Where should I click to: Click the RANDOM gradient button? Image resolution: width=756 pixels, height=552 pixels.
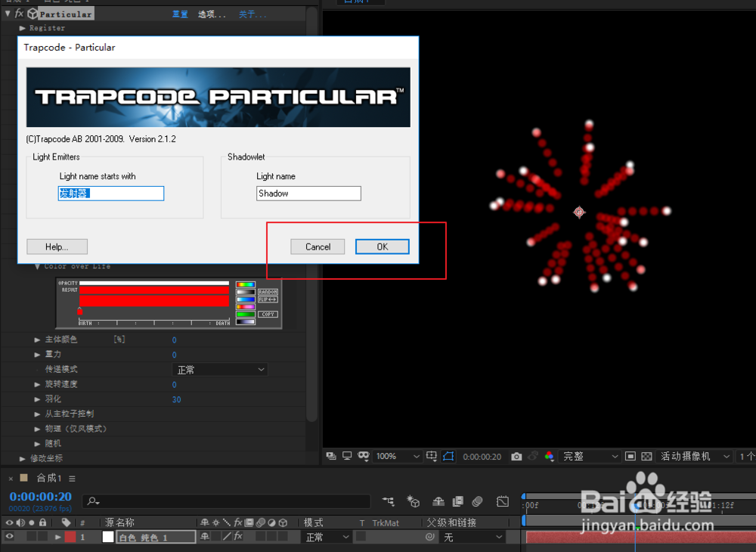coord(268,292)
